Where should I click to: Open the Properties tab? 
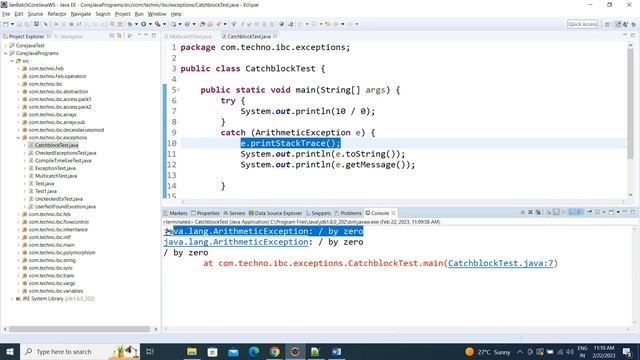[205, 213]
